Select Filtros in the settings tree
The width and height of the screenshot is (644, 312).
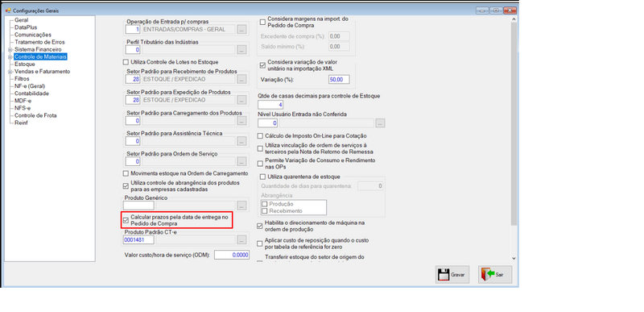pos(22,78)
